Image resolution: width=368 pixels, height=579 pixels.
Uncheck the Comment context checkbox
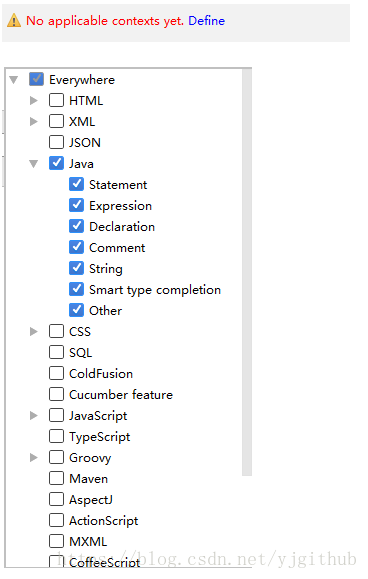point(76,247)
